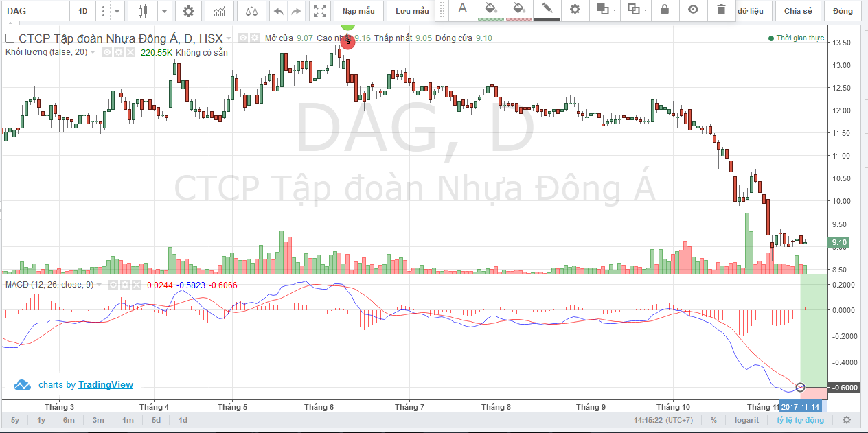
Task: Select the 6m time range tab
Action: [x=69, y=420]
